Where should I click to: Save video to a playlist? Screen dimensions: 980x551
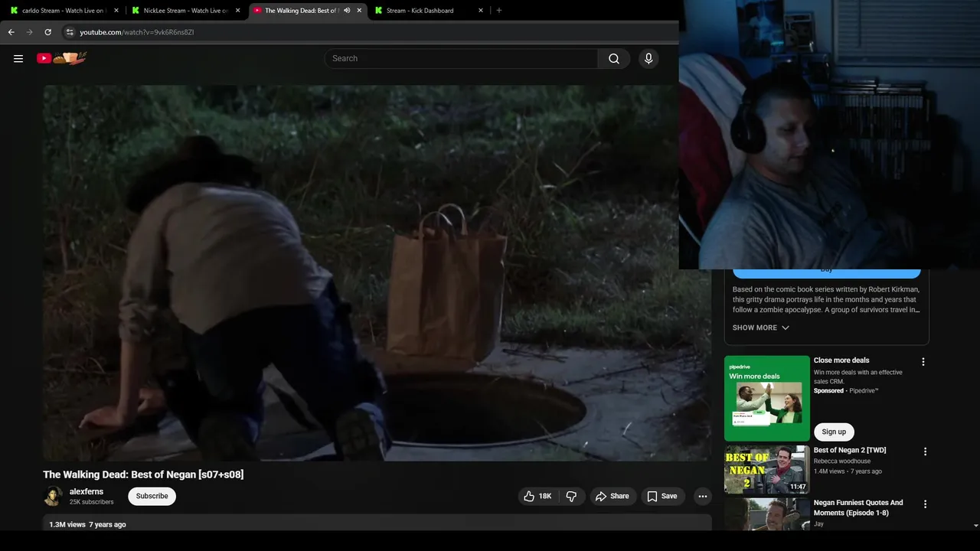(x=662, y=496)
